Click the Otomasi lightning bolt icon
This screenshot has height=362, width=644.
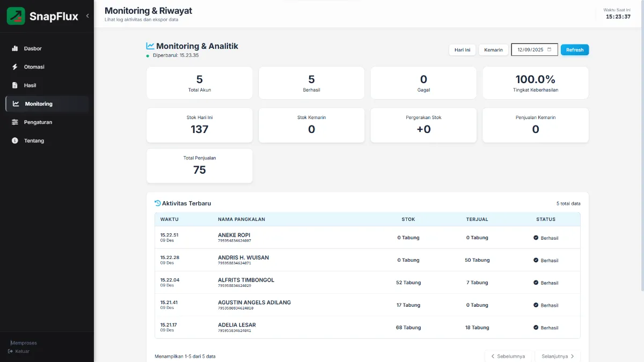coord(15,67)
